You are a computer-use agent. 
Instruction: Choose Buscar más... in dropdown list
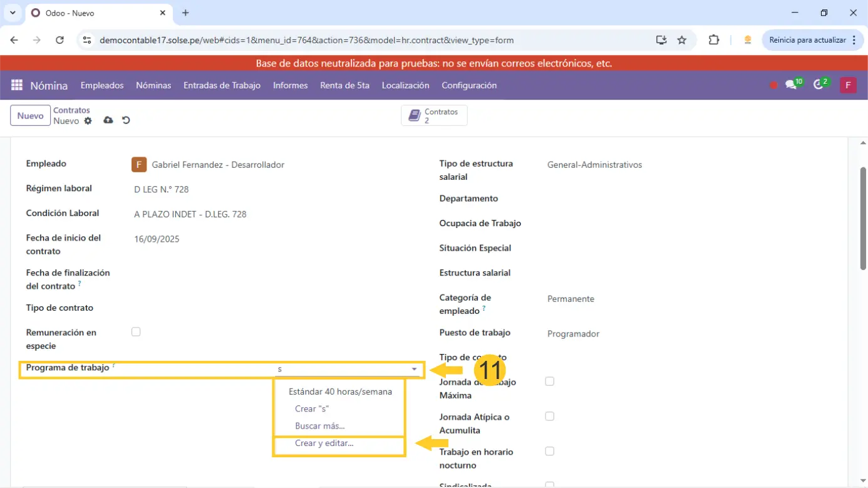319,426
